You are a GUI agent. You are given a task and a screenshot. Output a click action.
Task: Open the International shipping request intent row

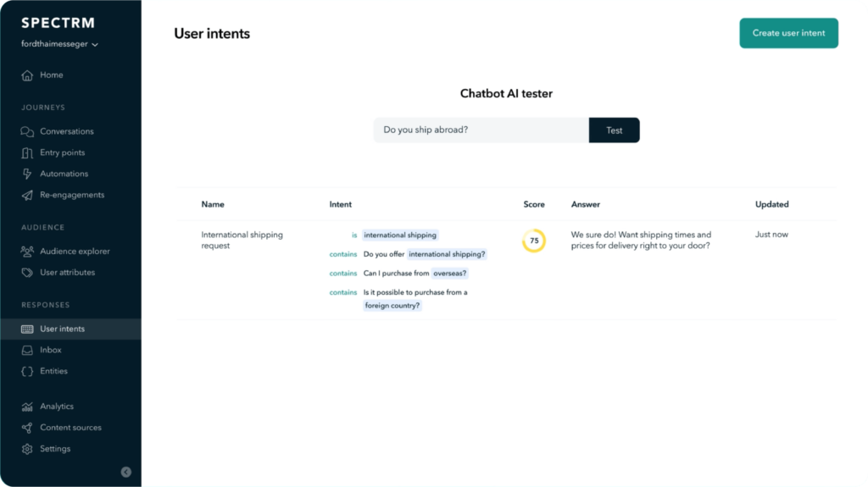coord(507,270)
